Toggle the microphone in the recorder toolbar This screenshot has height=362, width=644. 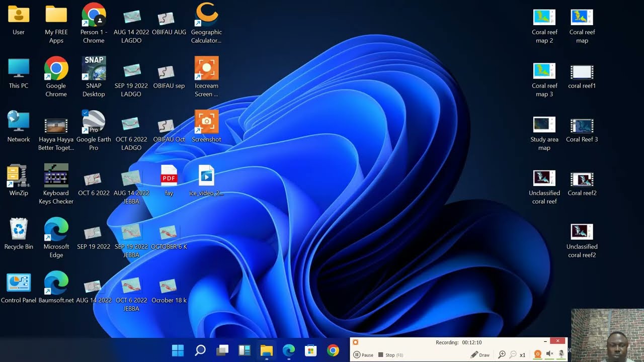pos(561,354)
